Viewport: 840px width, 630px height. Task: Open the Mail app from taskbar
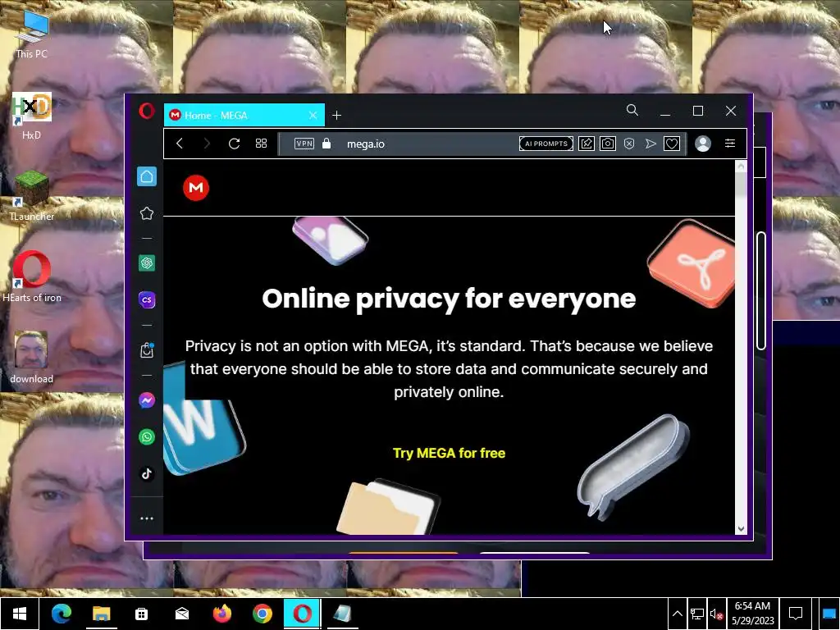181,614
